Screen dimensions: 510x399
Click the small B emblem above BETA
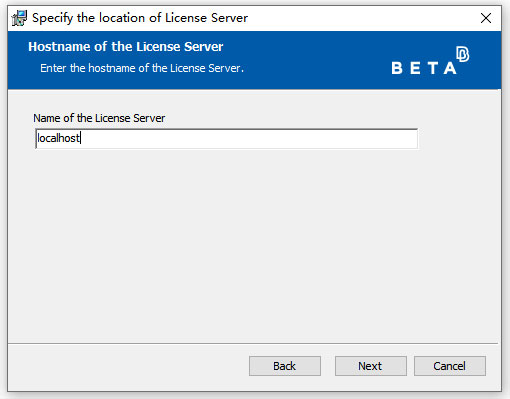[463, 54]
